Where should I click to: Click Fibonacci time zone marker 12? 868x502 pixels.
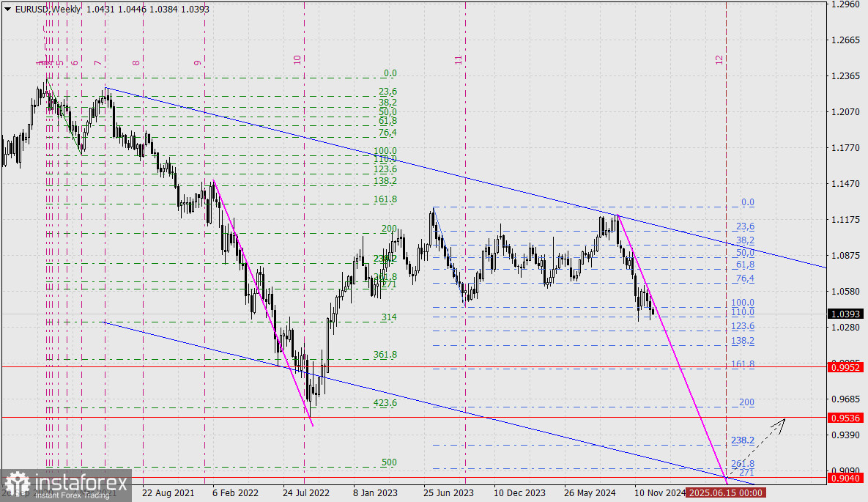click(x=719, y=59)
